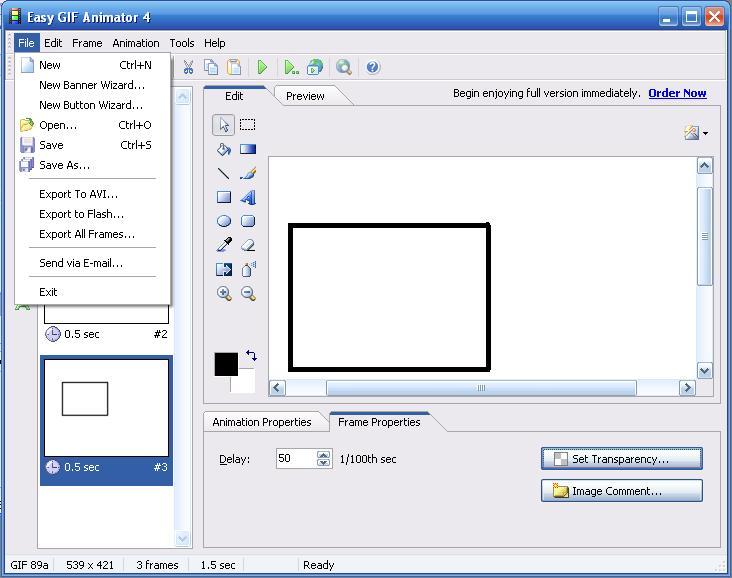Click the Paste toolbar icon
The width and height of the screenshot is (732, 578).
click(x=234, y=67)
